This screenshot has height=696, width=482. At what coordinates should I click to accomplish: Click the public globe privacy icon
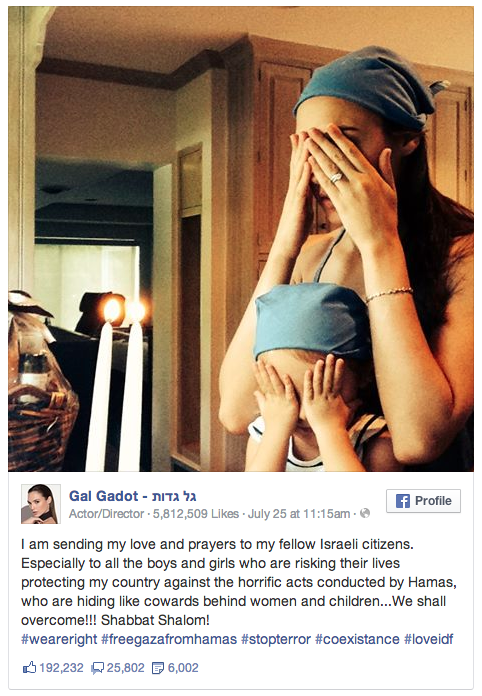365,514
